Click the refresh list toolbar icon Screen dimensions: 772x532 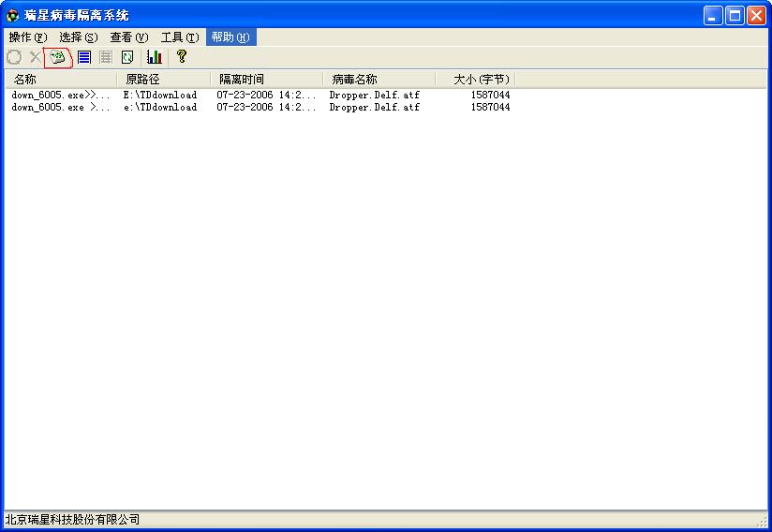pos(127,57)
